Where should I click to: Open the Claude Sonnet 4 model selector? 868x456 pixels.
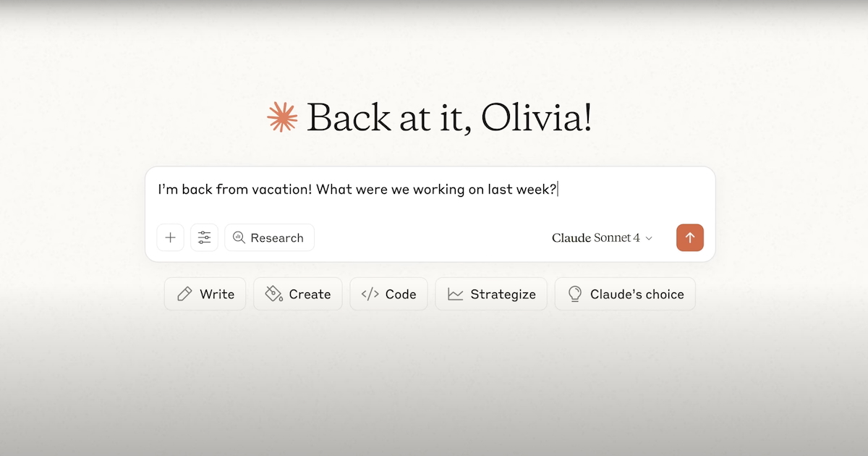[596, 237]
